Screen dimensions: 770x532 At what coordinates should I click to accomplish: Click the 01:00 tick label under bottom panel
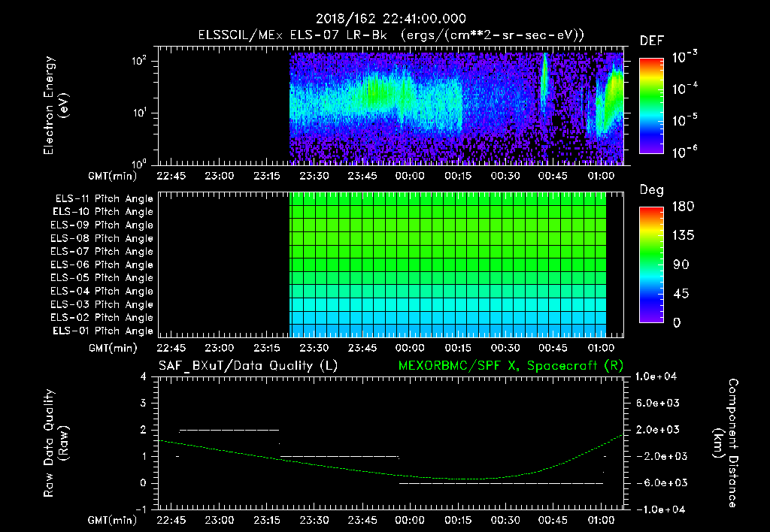click(x=601, y=520)
